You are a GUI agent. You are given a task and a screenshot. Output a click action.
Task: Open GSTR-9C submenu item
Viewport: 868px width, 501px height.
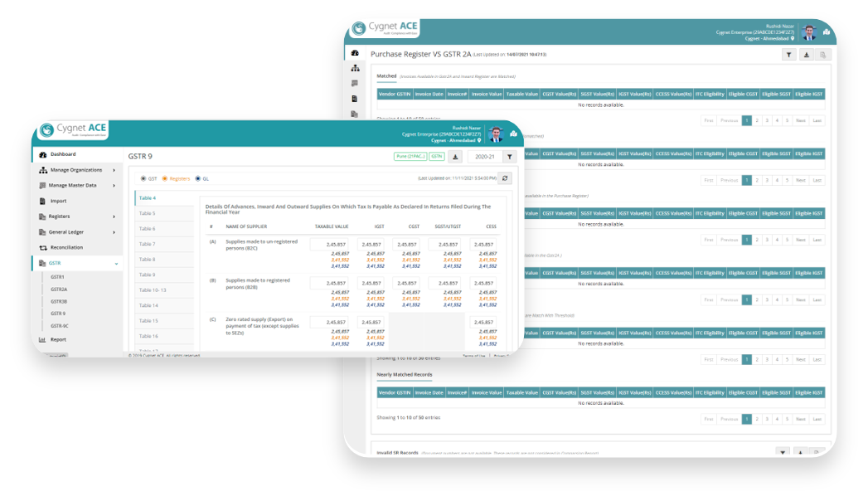point(59,325)
